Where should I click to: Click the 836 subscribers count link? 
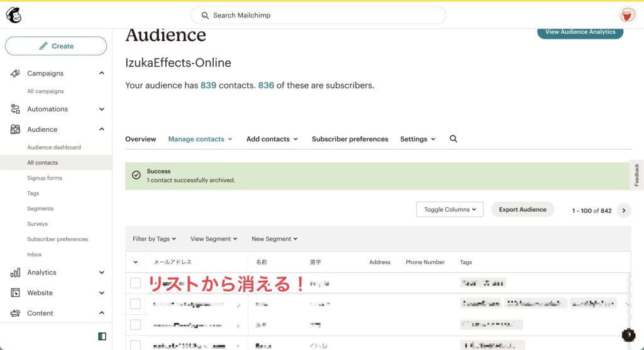click(266, 85)
